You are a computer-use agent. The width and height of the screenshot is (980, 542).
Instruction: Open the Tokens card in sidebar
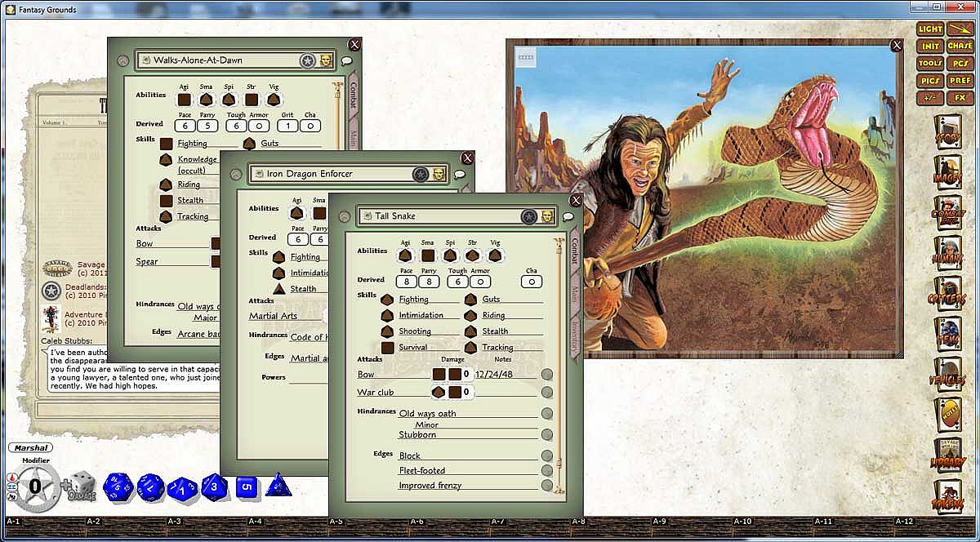(947, 495)
